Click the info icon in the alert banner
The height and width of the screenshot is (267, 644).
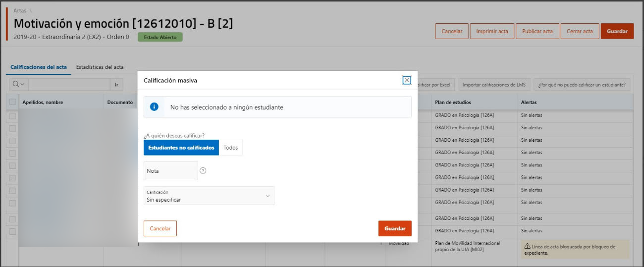click(154, 107)
